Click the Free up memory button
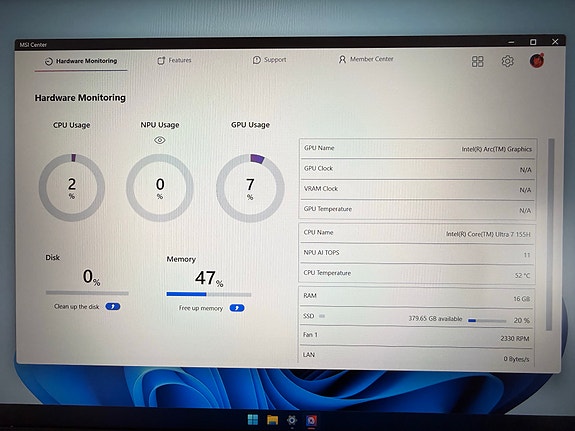This screenshot has height=431, width=575. pyautogui.click(x=237, y=308)
